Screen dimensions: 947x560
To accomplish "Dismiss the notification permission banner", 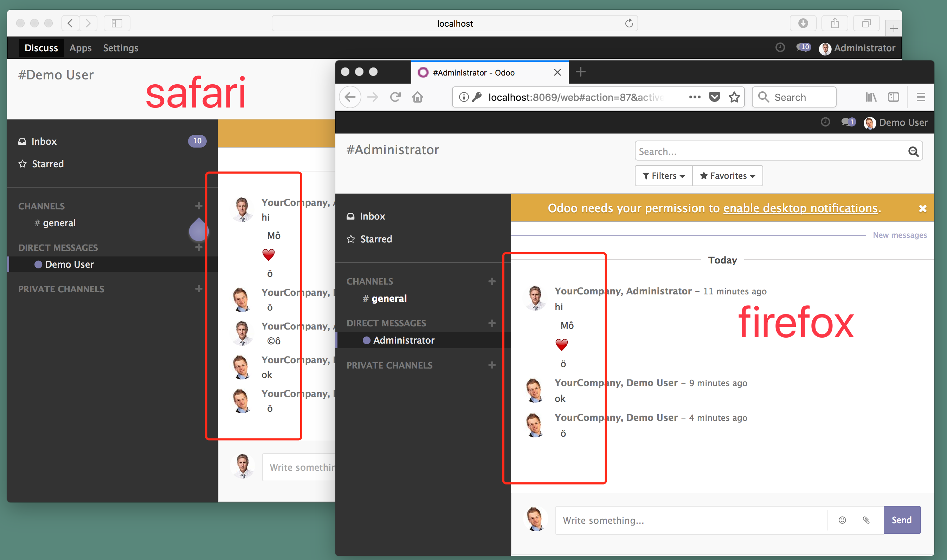I will (923, 209).
